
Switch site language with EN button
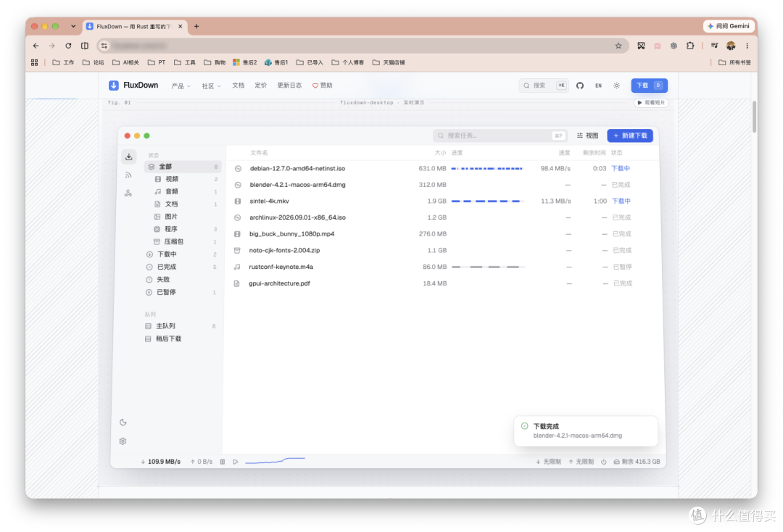coord(598,86)
